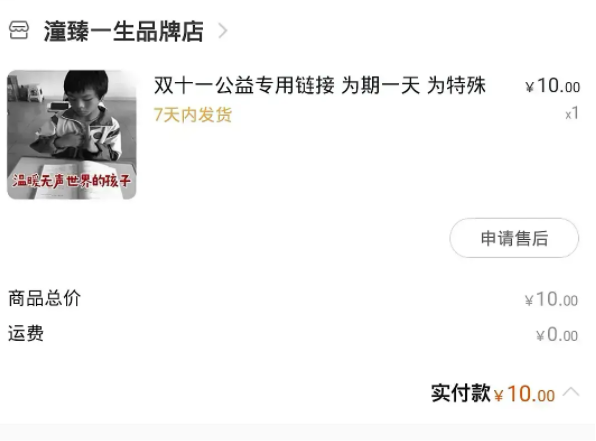The width and height of the screenshot is (596, 441).
Task: Click the gray strip below the order card
Action: [298, 432]
